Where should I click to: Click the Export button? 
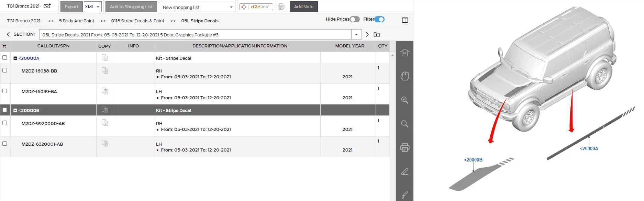pyautogui.click(x=71, y=7)
